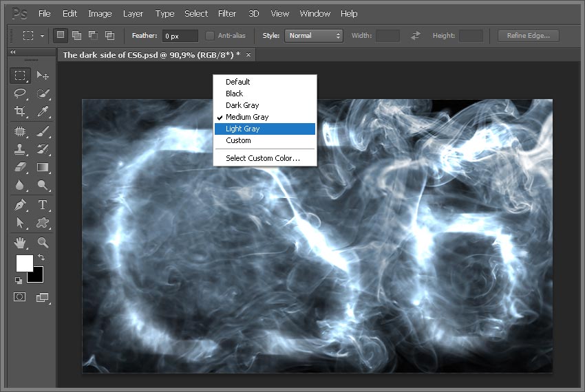
Task: Select the Path Selection tool
Action: [20, 223]
